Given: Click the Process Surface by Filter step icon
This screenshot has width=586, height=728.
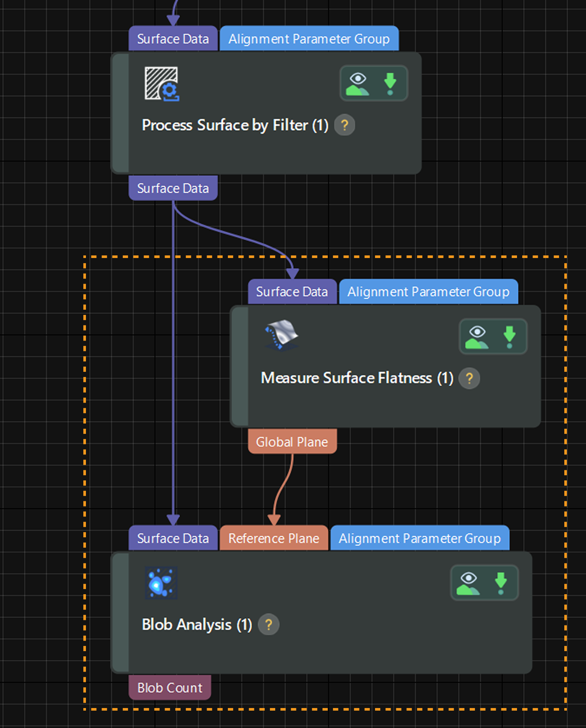Looking at the screenshot, I should click(x=161, y=84).
